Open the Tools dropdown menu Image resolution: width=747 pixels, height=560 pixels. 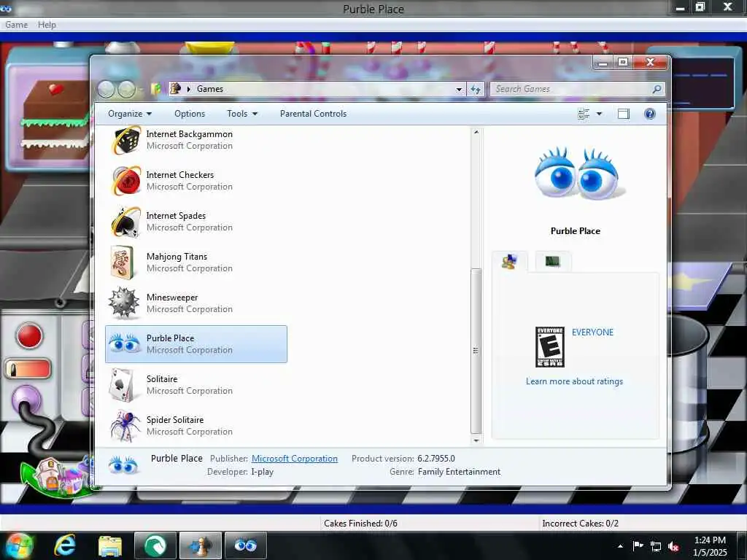(242, 114)
